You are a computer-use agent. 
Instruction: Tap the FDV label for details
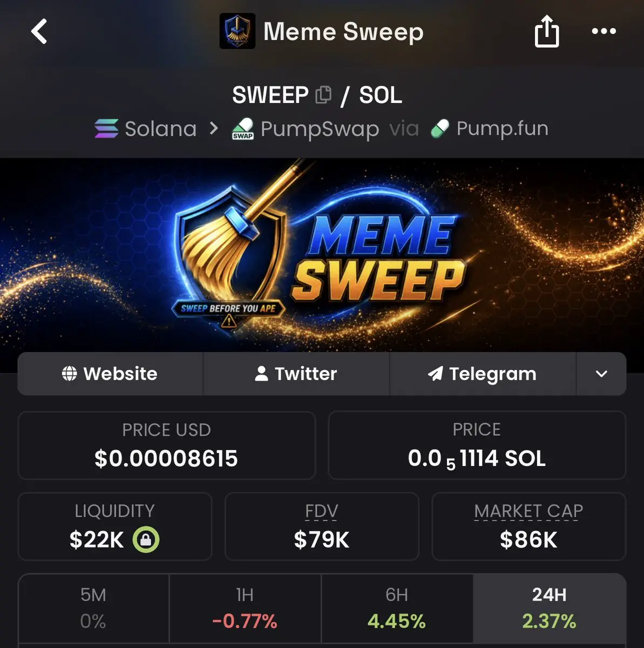click(x=322, y=511)
